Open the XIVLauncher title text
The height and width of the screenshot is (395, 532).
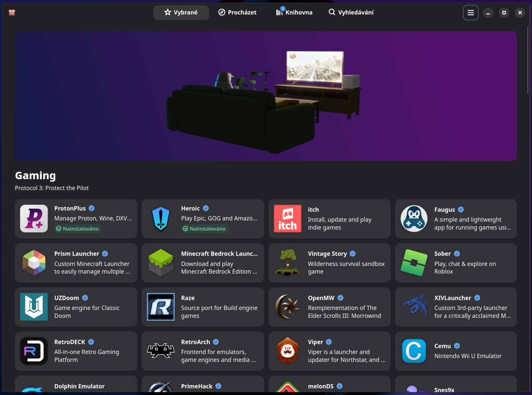(452, 298)
